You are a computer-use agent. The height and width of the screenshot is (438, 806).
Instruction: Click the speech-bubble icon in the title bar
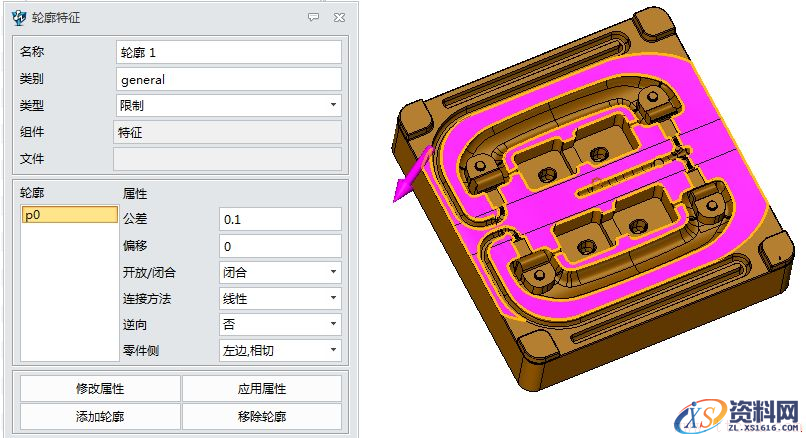pos(314,17)
